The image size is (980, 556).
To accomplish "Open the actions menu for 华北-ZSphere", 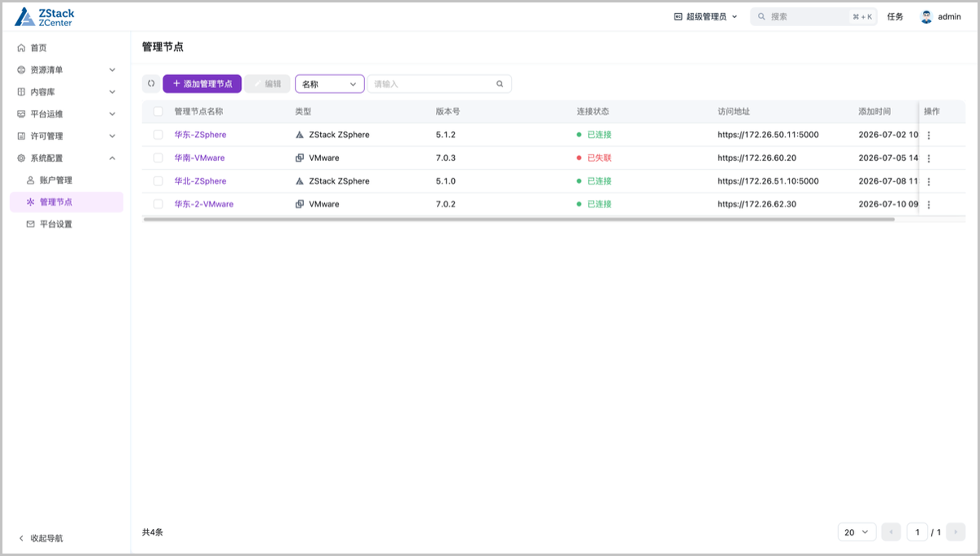I will [929, 181].
